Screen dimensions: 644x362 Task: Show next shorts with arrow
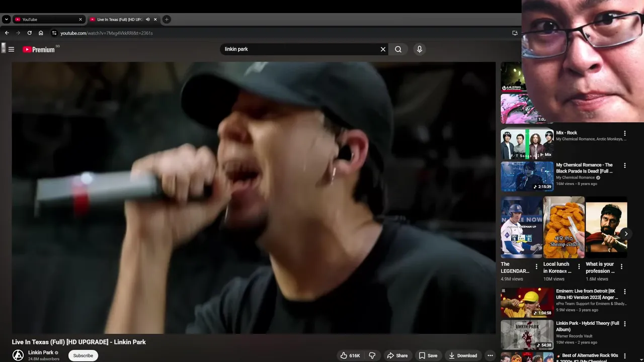tap(626, 234)
